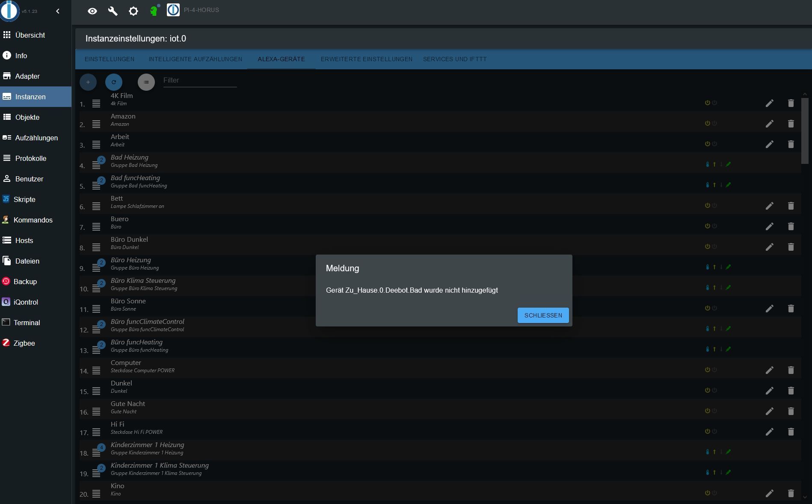Toggle theme with the brightness icon
812x504 pixels.
coord(133,11)
